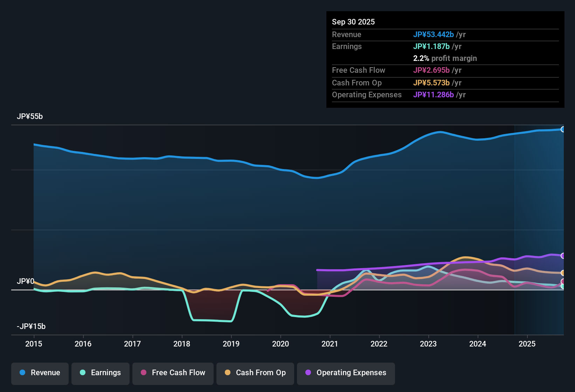575x392 pixels.
Task: Select the Cash From Op legend tab
Action: (x=255, y=373)
